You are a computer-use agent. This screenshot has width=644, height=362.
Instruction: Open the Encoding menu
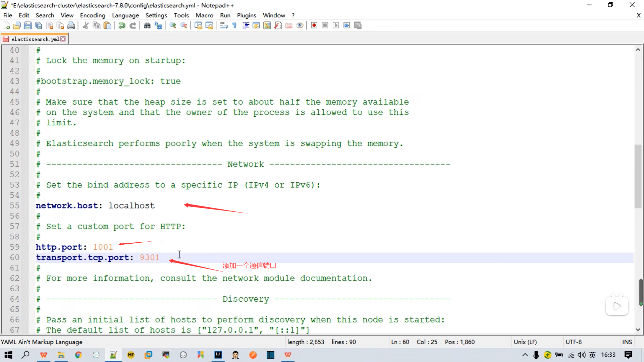(92, 15)
